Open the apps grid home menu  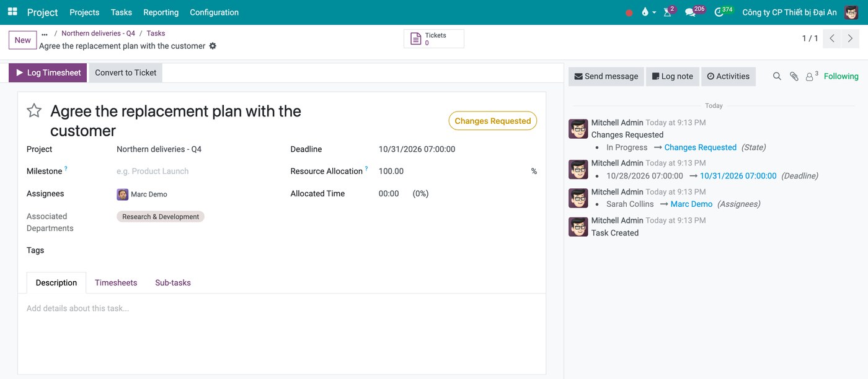(12, 12)
